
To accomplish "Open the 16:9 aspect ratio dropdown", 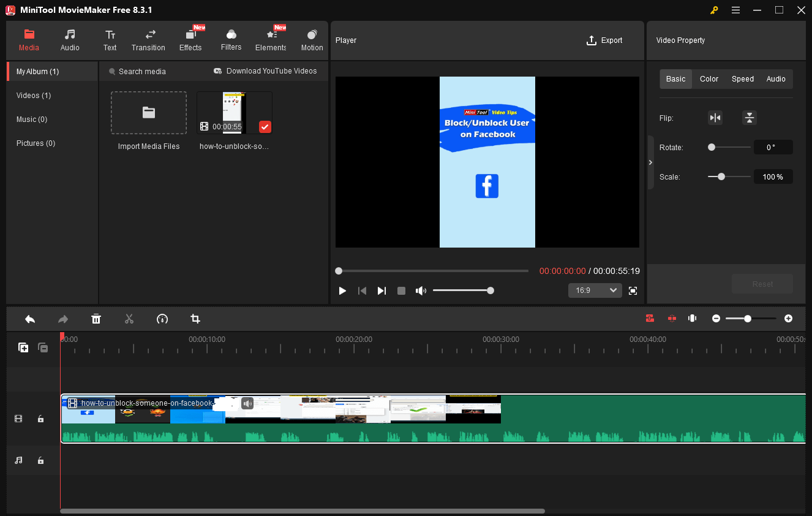I will coord(595,290).
